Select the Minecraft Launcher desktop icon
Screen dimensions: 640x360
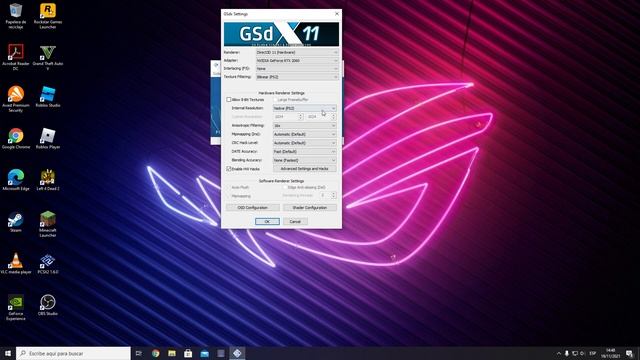tap(48, 224)
